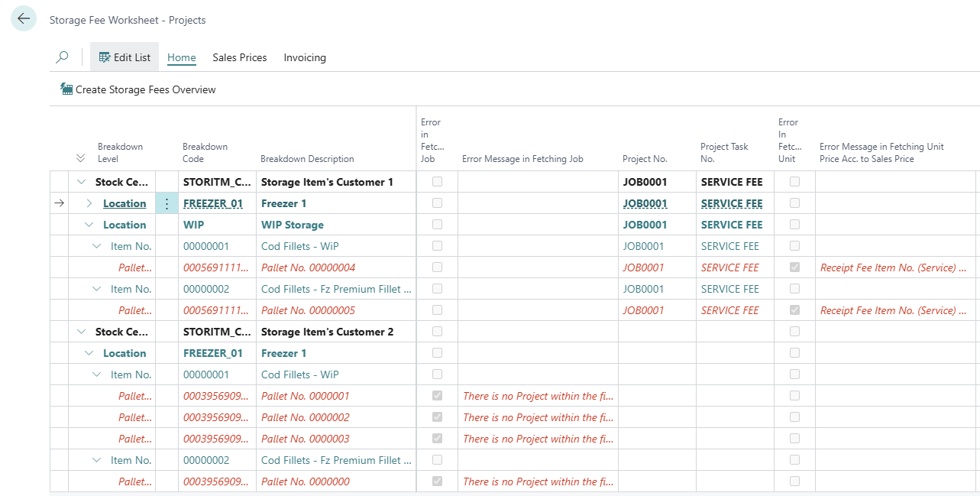Toggle Error in Fetching Job for Pallet 0000001
The height and width of the screenshot is (496, 980).
(437, 396)
